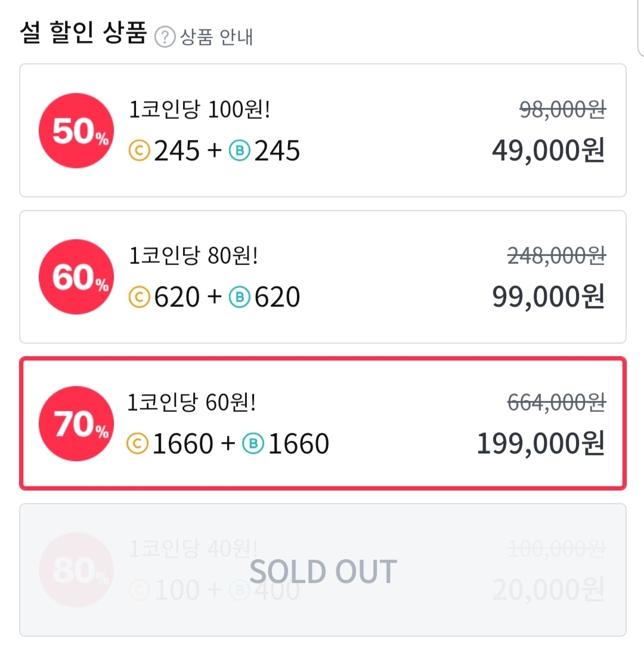Click the orange coin icon beside 245
644x654 pixels.
139,150
